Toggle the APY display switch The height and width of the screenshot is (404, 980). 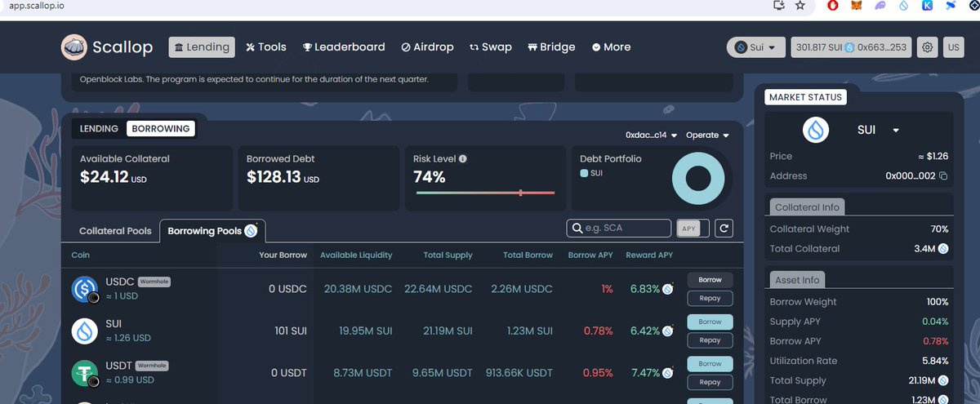click(x=693, y=229)
